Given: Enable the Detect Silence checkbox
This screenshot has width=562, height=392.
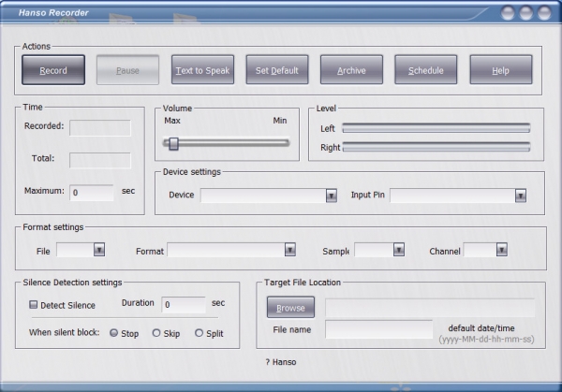Looking at the screenshot, I should click(34, 305).
